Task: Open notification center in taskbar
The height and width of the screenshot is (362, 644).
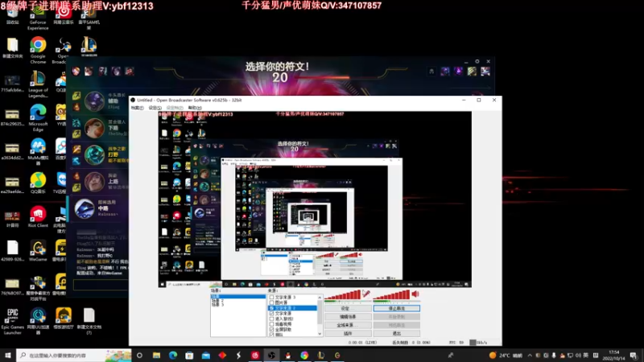Action: point(634,356)
